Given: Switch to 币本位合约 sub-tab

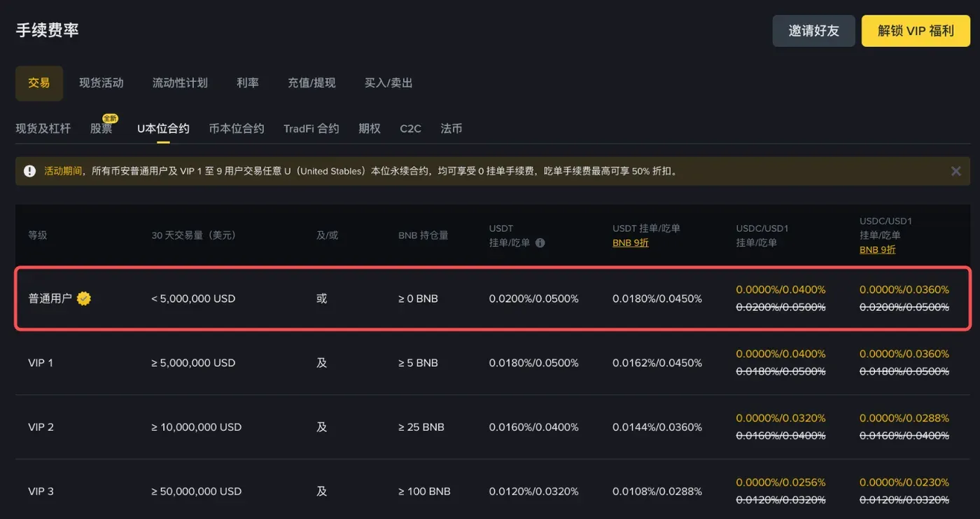Looking at the screenshot, I should 237,129.
